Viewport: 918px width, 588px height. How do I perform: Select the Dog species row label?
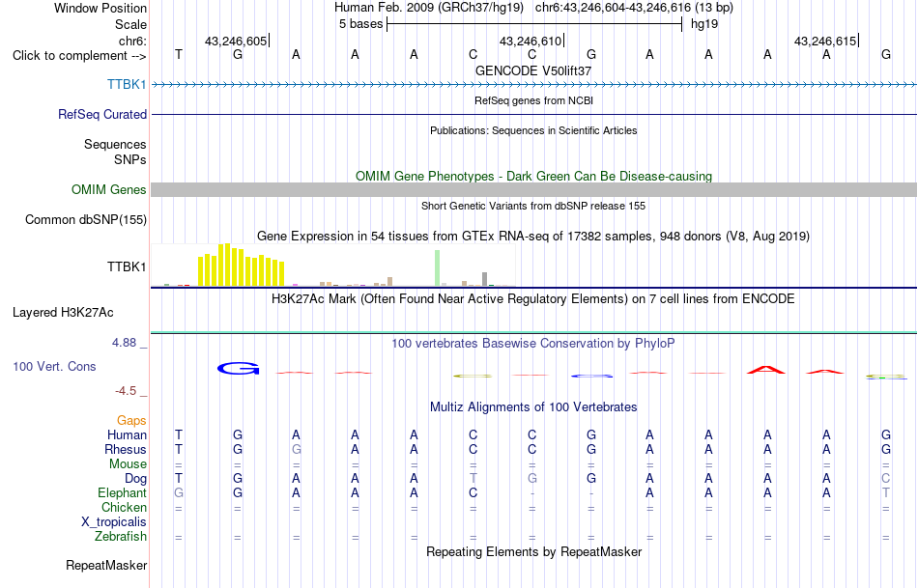(135, 479)
